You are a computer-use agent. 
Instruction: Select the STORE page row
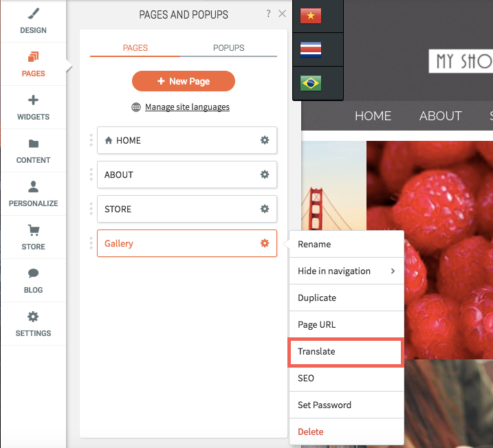[187, 209]
